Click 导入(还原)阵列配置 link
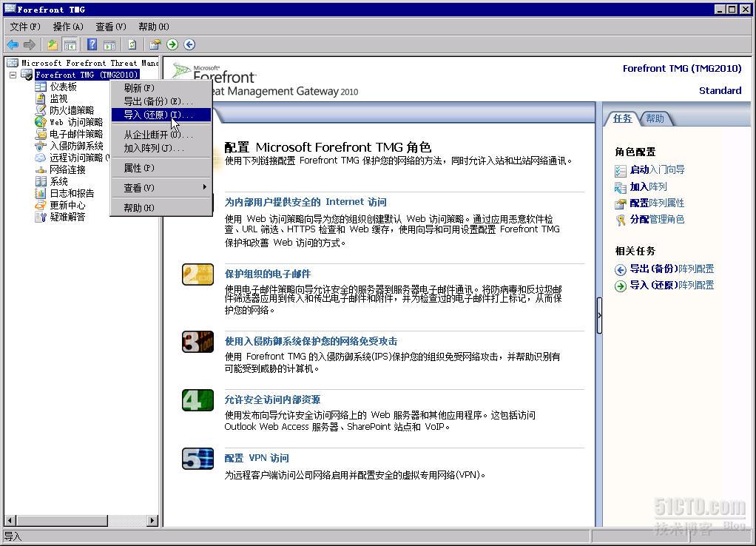Screen dimensions: 756x546 [672, 285]
